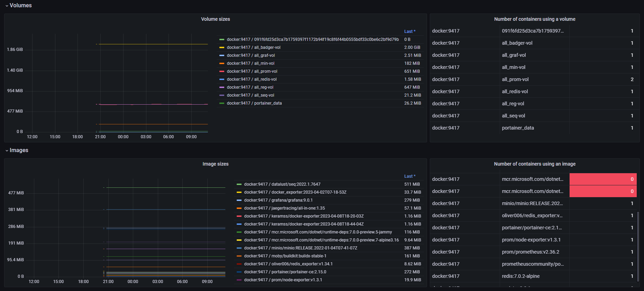Click color swatch for minio/minio legend series

[239, 248]
